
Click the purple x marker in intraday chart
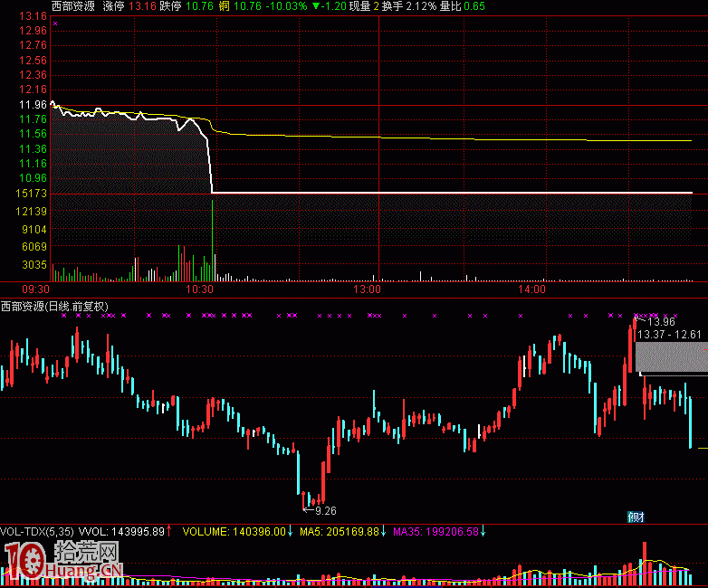[55, 24]
